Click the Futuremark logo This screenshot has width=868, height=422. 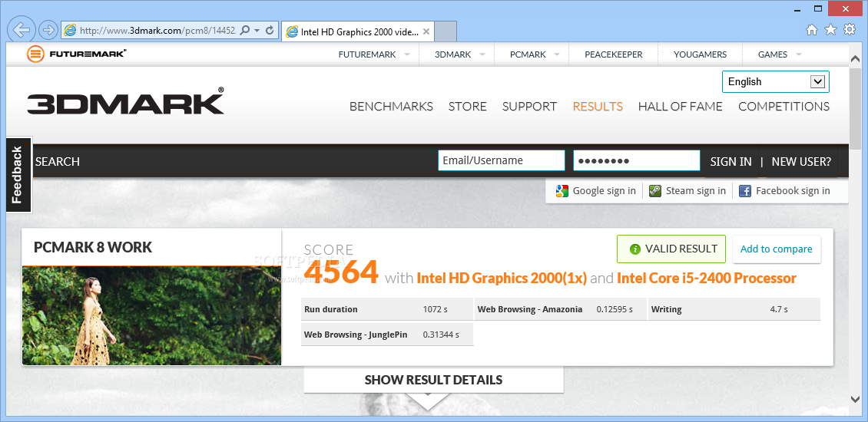[x=76, y=54]
